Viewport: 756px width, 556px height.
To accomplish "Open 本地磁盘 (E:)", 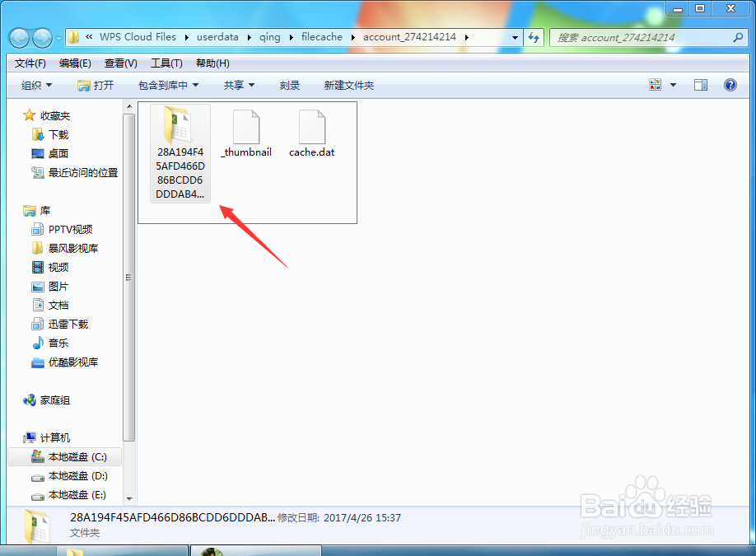I will 69,495.
